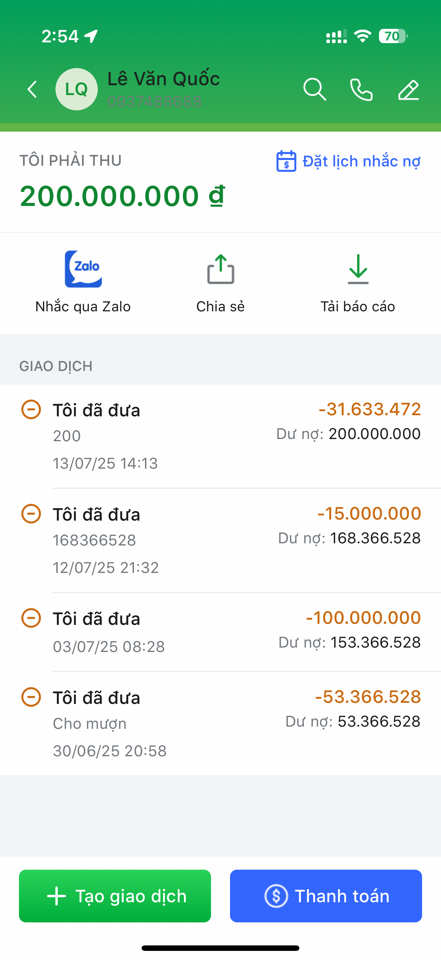Select the -100.000.000 transaction from 03/07/25
The width and height of the screenshot is (441, 960).
coord(220,632)
